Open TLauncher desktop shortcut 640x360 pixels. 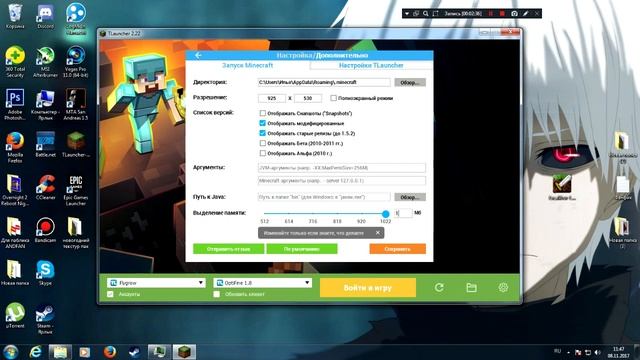tap(76, 144)
